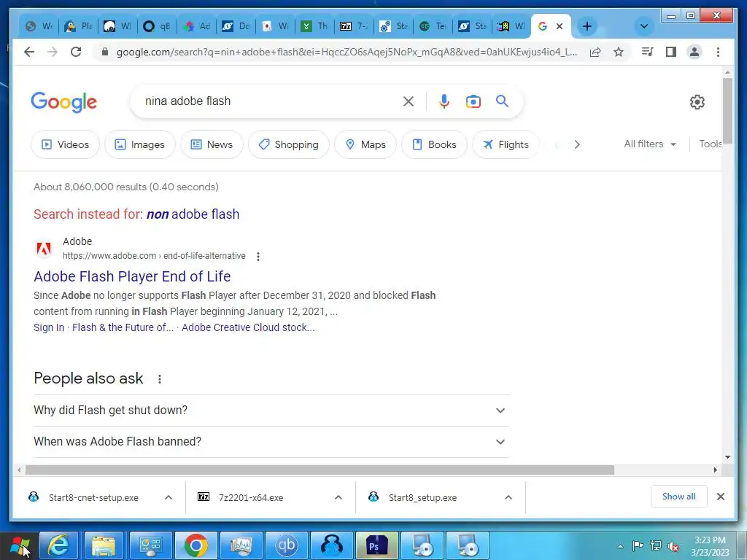This screenshot has width=747, height=560.
Task: Open options for the Adobe result
Action: tap(258, 256)
